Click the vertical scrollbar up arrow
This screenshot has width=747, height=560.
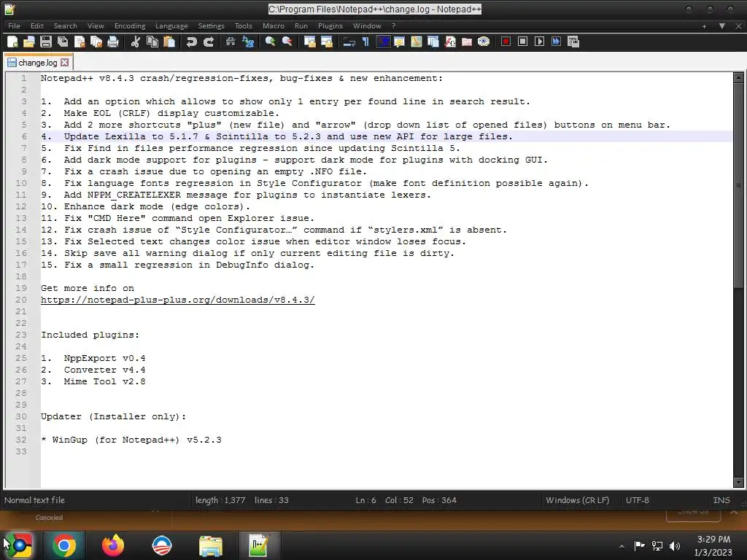738,77
